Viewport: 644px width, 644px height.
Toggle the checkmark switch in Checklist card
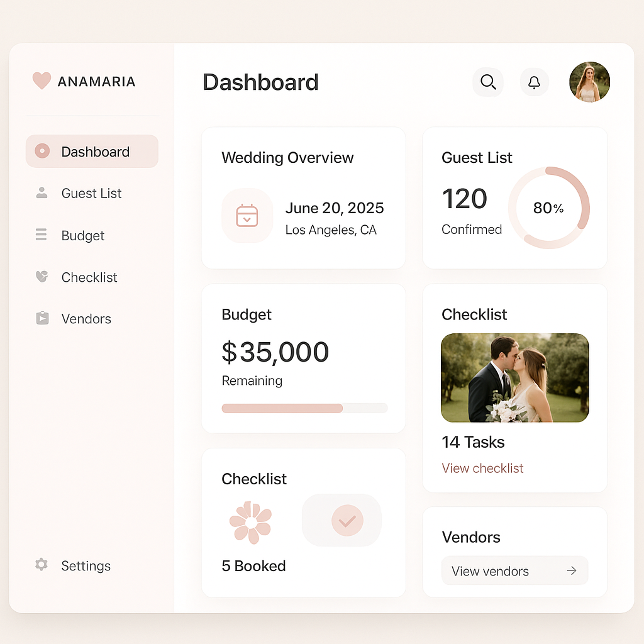point(342,520)
